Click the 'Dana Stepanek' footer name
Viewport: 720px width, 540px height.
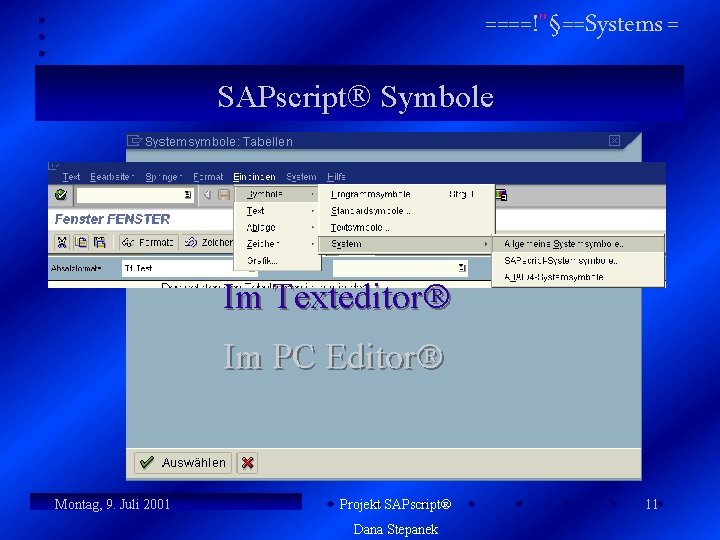pyautogui.click(x=395, y=529)
